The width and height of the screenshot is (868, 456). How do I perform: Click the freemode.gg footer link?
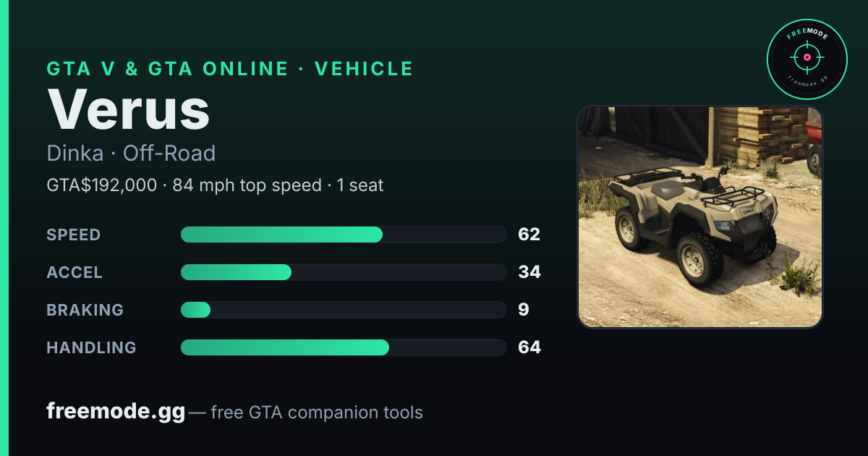click(x=116, y=412)
